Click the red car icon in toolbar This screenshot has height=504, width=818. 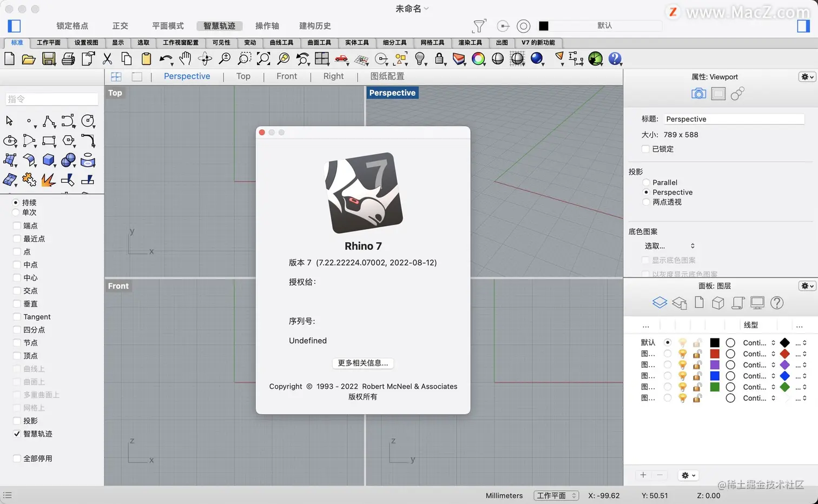[x=341, y=58]
